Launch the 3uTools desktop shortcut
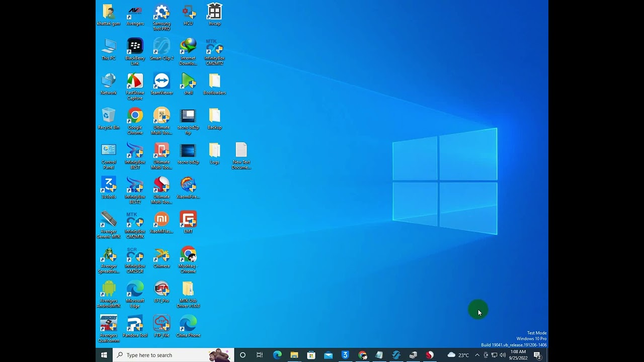The image size is (644, 362). (x=109, y=188)
